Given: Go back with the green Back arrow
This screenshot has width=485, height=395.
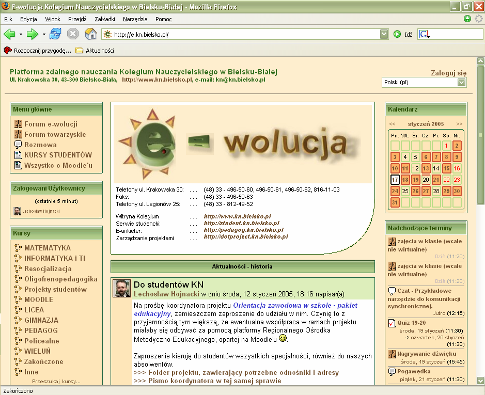Looking at the screenshot, I should (10, 34).
